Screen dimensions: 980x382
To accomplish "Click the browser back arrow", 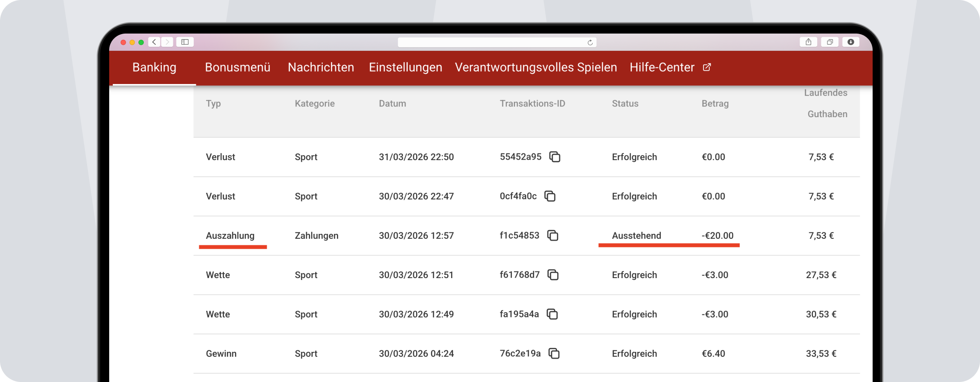I will tap(154, 42).
